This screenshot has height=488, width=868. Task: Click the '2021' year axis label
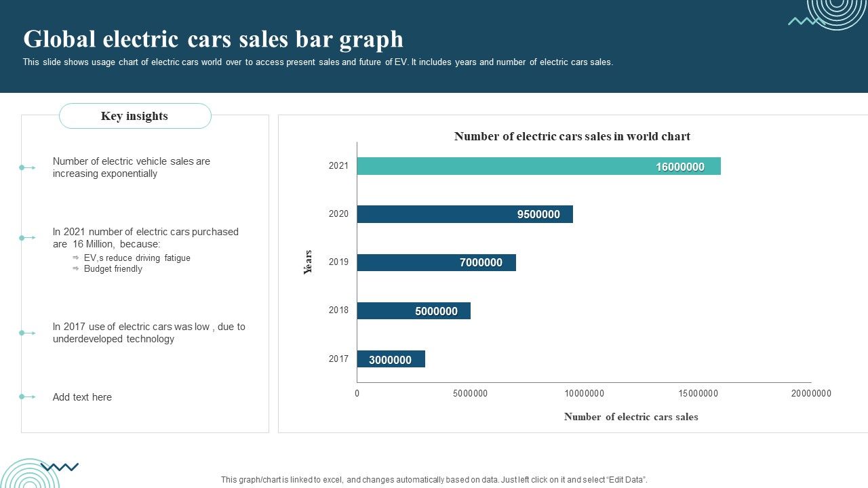pos(338,165)
